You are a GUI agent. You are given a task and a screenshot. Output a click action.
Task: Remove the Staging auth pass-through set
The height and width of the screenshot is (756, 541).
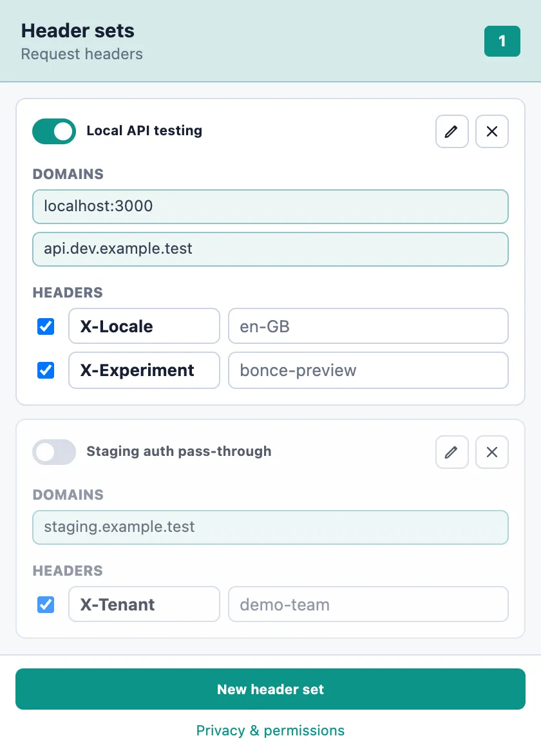point(492,452)
